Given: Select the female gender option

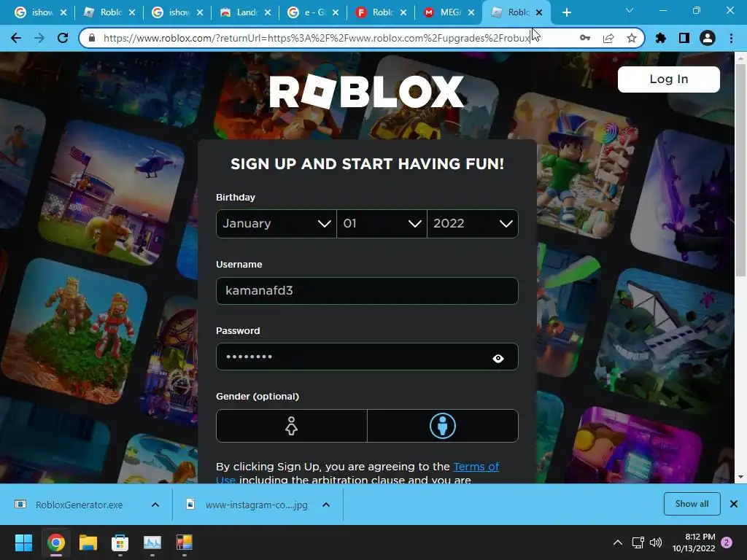Looking at the screenshot, I should 292,426.
